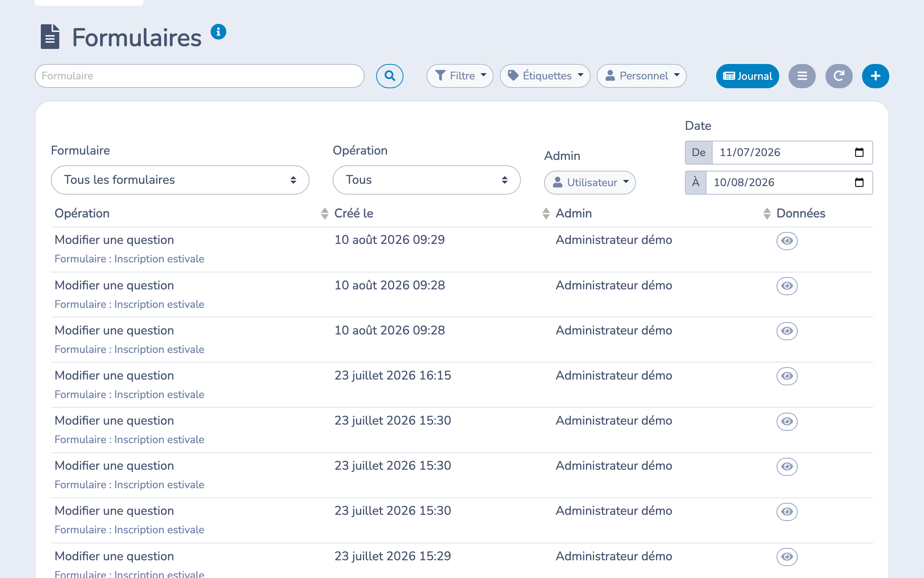The height and width of the screenshot is (578, 924).
Task: Open the Personnel dropdown
Action: (642, 76)
